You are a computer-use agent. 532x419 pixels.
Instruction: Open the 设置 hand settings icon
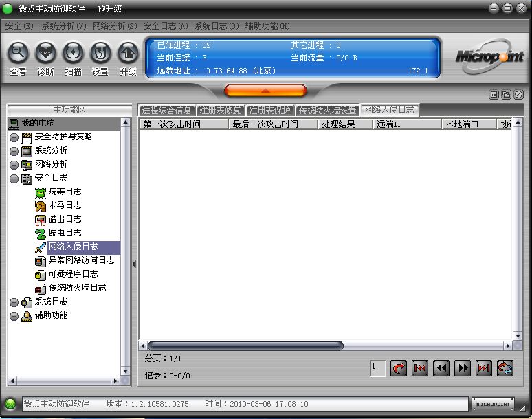[x=100, y=52]
